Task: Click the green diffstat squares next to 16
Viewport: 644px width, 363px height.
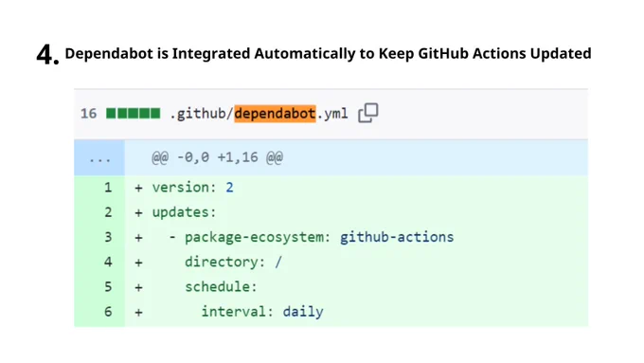Action: point(134,113)
